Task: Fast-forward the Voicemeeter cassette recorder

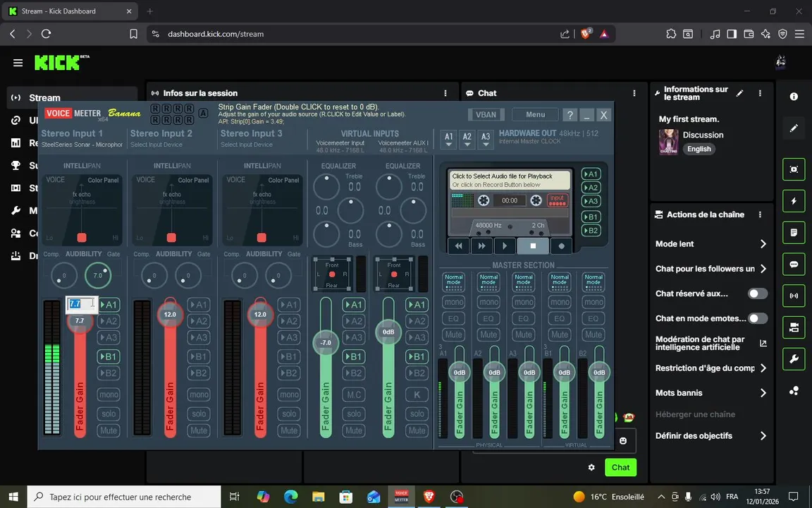Action: [x=481, y=246]
